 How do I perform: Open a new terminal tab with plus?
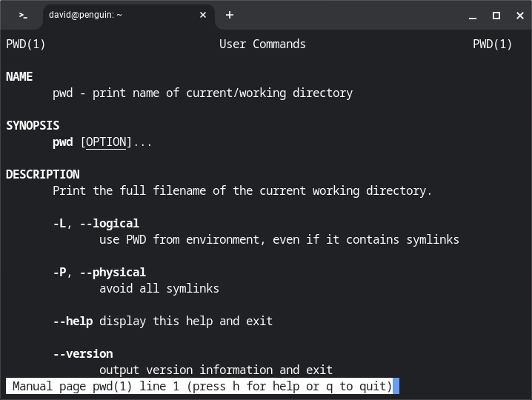tap(230, 15)
